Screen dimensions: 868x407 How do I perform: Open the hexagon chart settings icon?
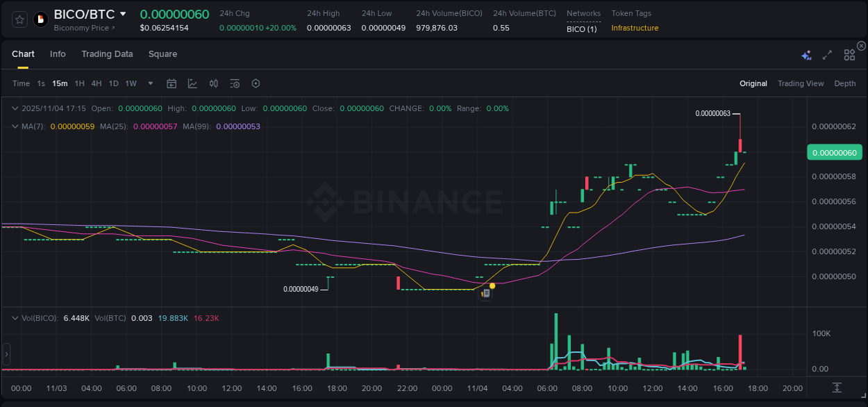(256, 83)
